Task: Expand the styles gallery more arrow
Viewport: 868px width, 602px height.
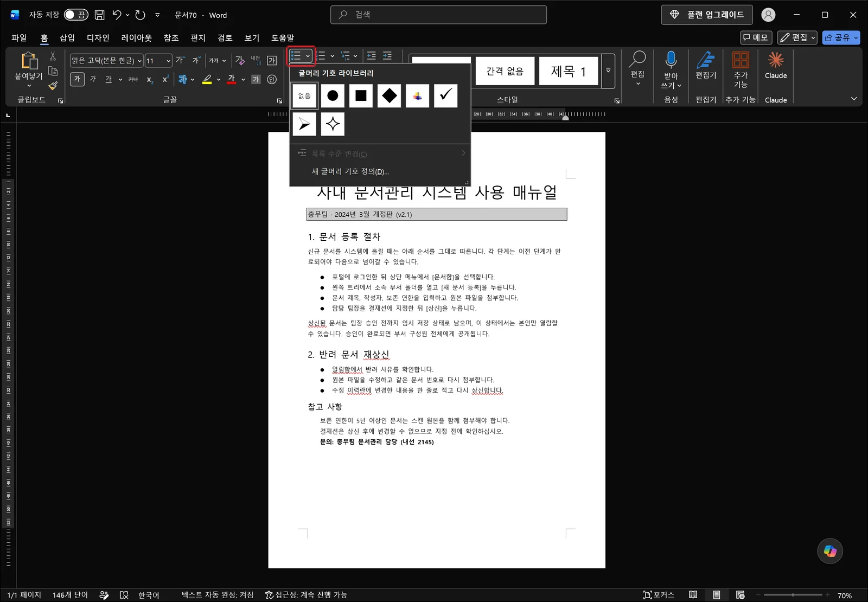Action: (x=608, y=71)
